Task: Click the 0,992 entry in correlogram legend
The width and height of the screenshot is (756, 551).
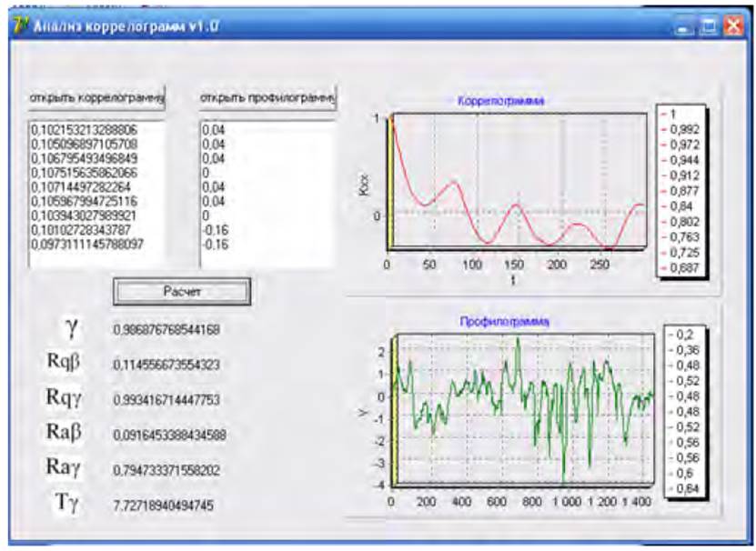Action: pos(682,130)
